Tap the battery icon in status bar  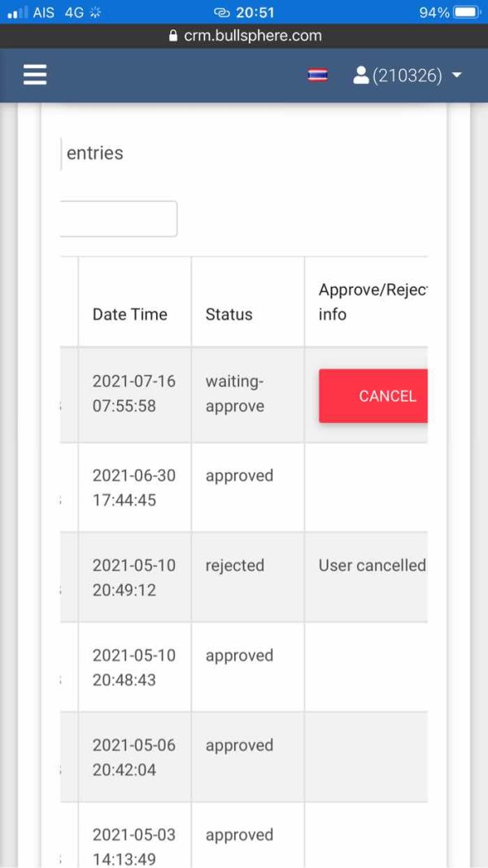pyautogui.click(x=467, y=12)
